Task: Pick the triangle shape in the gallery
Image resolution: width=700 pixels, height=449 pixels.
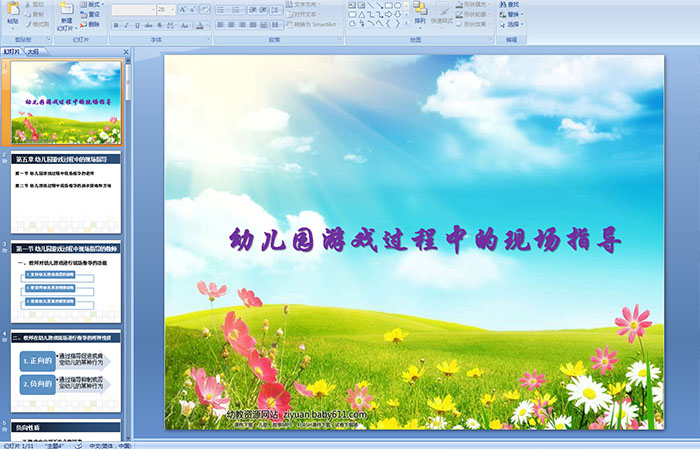Action: [361, 14]
